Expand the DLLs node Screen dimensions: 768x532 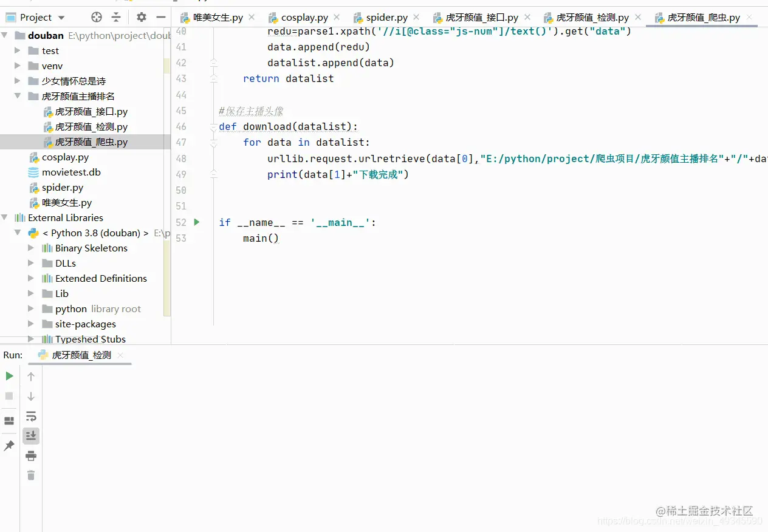pyautogui.click(x=31, y=263)
